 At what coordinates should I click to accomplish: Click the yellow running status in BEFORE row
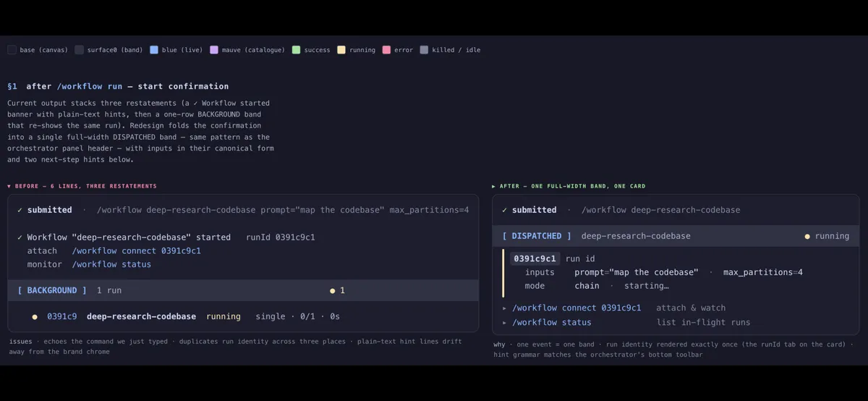[x=224, y=316]
